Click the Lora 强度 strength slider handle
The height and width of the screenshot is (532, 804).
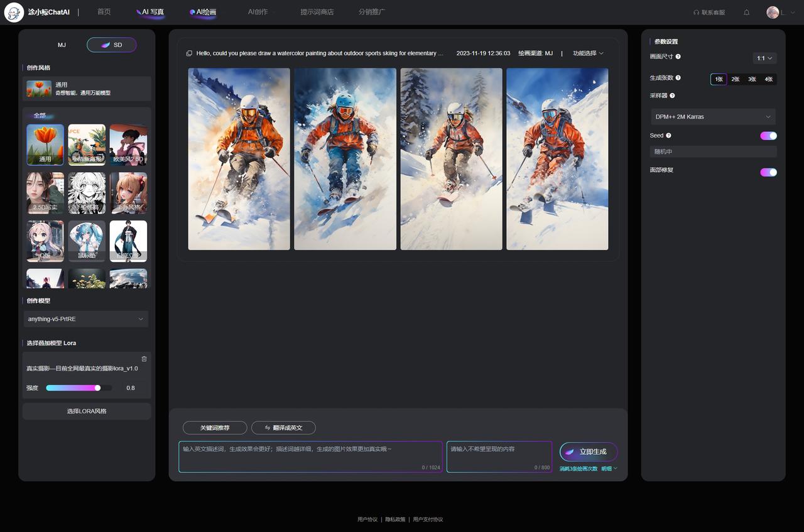(x=97, y=388)
